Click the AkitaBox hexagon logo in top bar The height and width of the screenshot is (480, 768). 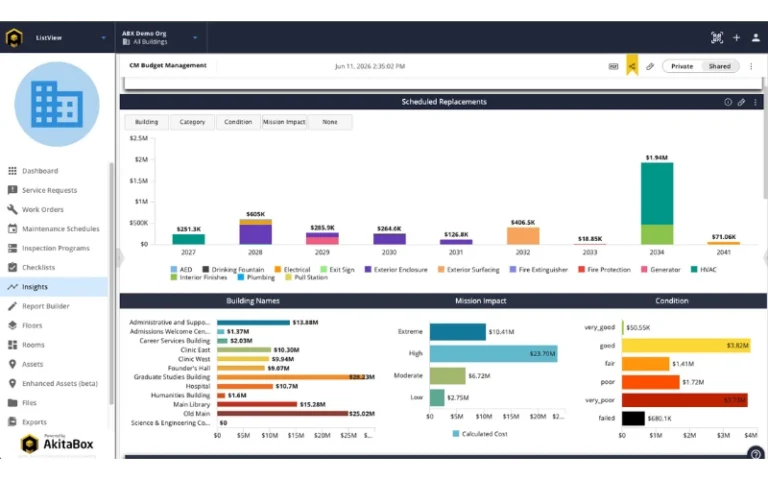pyautogui.click(x=14, y=38)
